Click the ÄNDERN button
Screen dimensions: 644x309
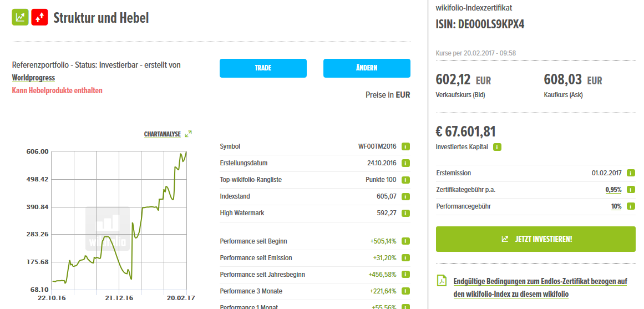coord(367,68)
